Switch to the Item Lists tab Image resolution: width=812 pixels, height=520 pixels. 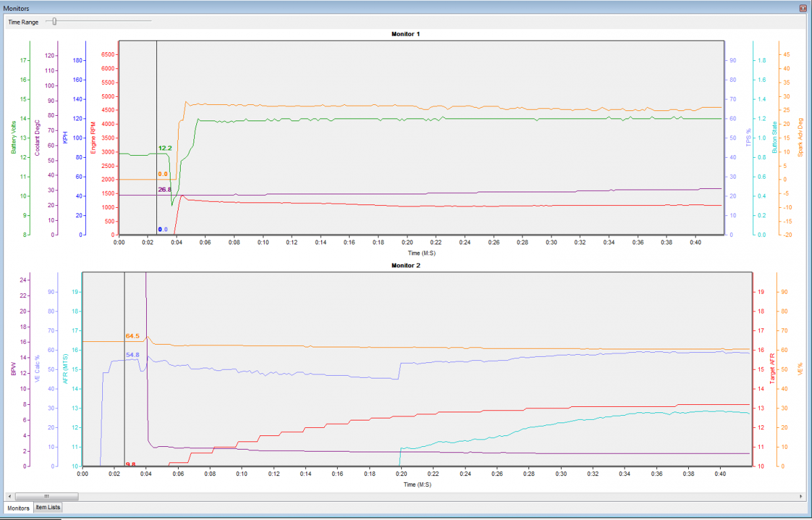click(48, 507)
